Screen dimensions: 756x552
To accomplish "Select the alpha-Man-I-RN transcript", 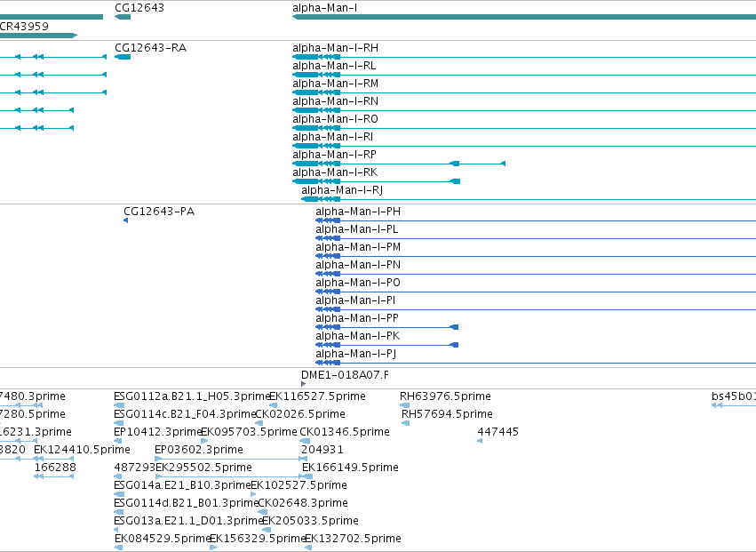I will coord(335,101).
